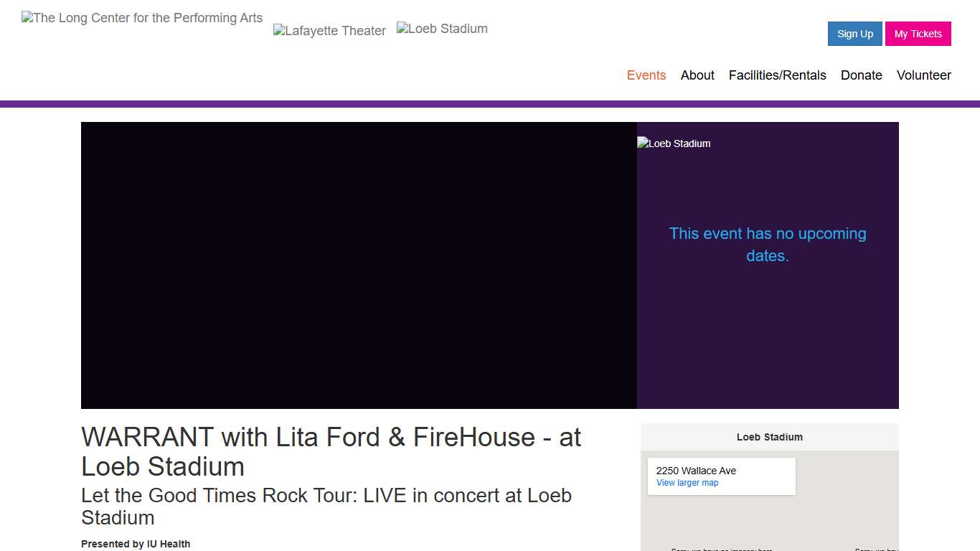980x551 pixels.
Task: Click the 2250 Wallace Ave info window
Action: (x=721, y=476)
